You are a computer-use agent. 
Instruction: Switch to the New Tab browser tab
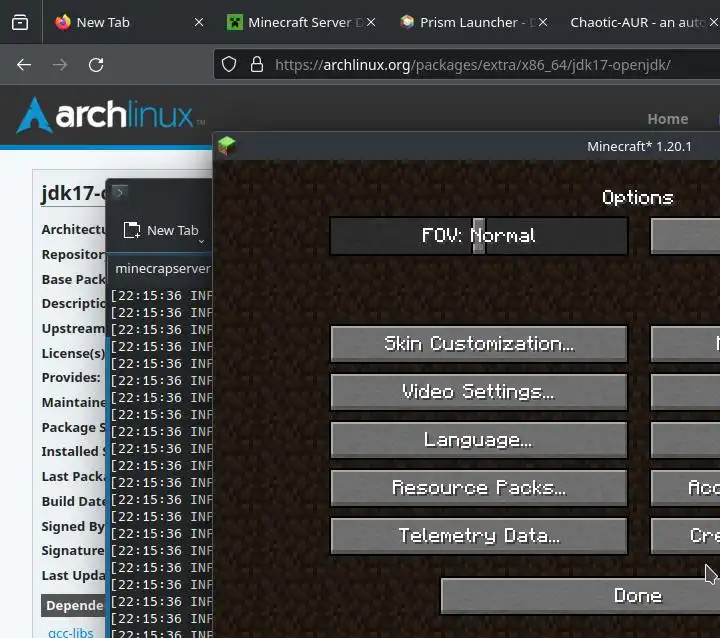(x=128, y=22)
